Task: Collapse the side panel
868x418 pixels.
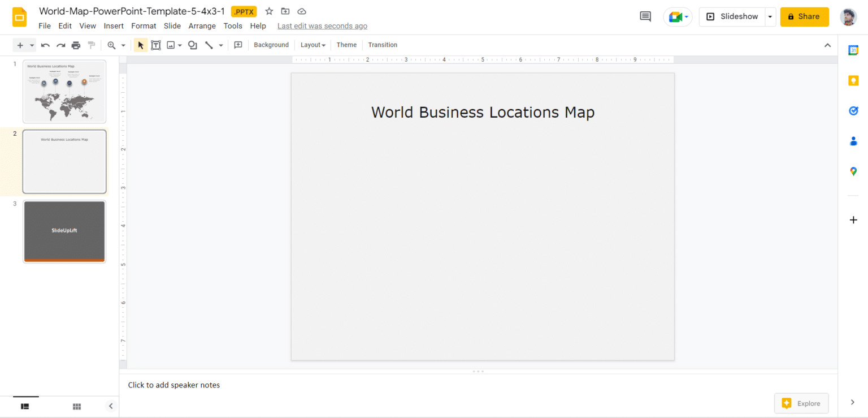Action: point(111,406)
